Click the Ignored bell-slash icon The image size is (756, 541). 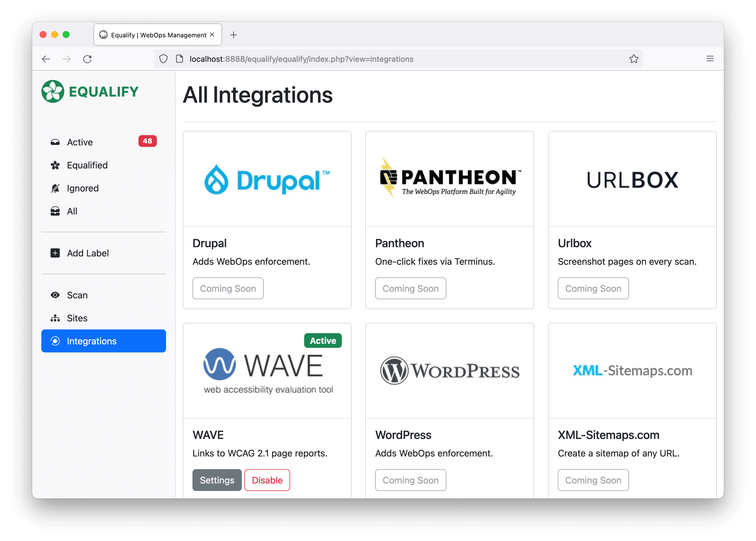tap(55, 188)
